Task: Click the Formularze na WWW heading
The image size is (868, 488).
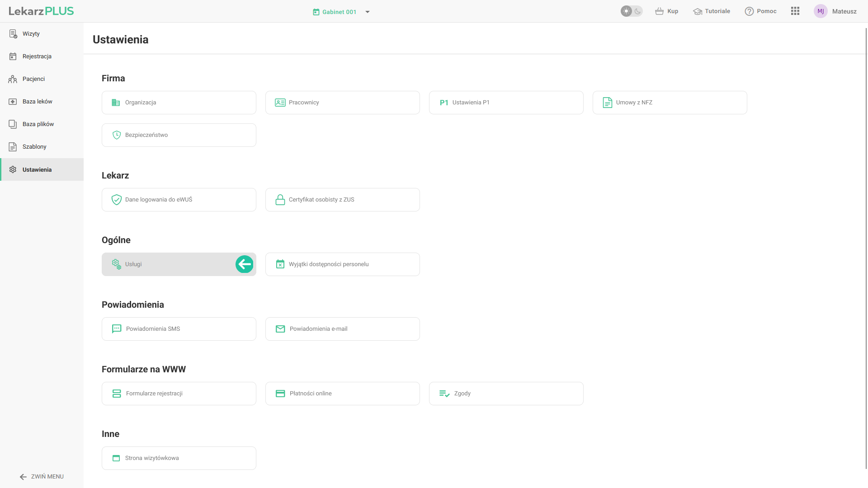Action: [x=144, y=369]
